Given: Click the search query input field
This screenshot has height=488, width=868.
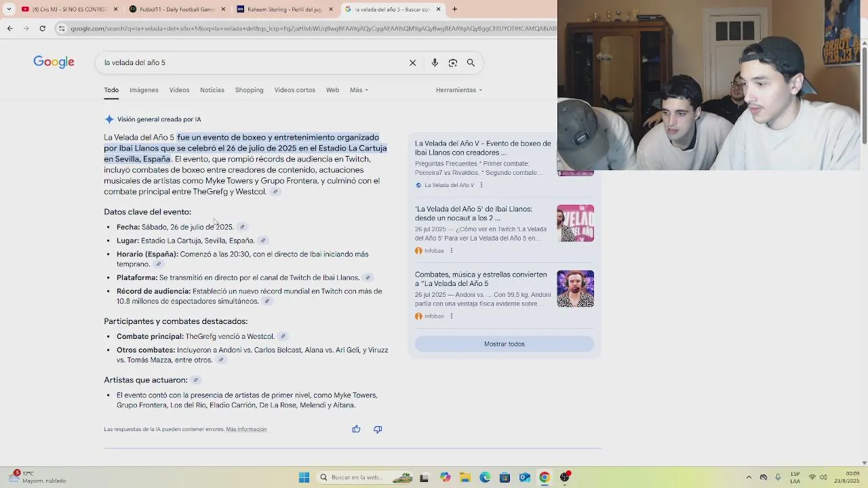Looking at the screenshot, I should (251, 62).
